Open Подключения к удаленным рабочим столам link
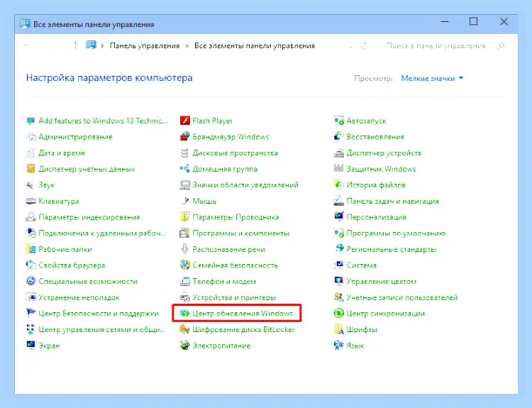The image size is (532, 408). point(101,233)
